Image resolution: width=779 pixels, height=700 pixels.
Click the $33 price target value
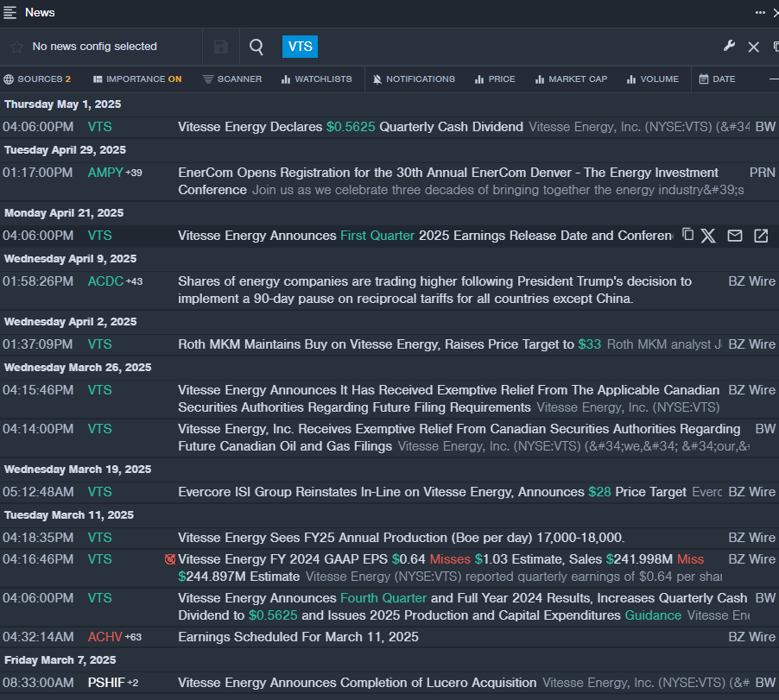pyautogui.click(x=590, y=344)
